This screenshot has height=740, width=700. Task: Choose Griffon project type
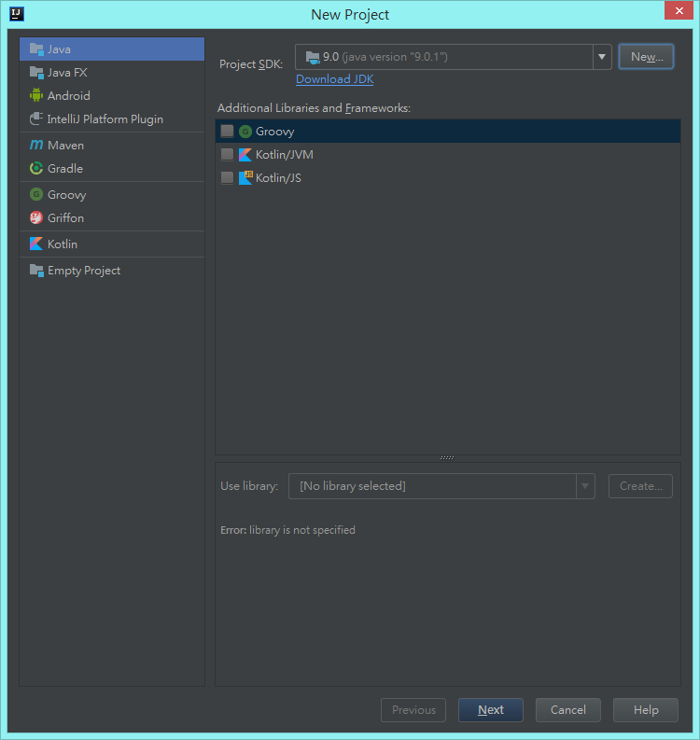pyautogui.click(x=112, y=217)
